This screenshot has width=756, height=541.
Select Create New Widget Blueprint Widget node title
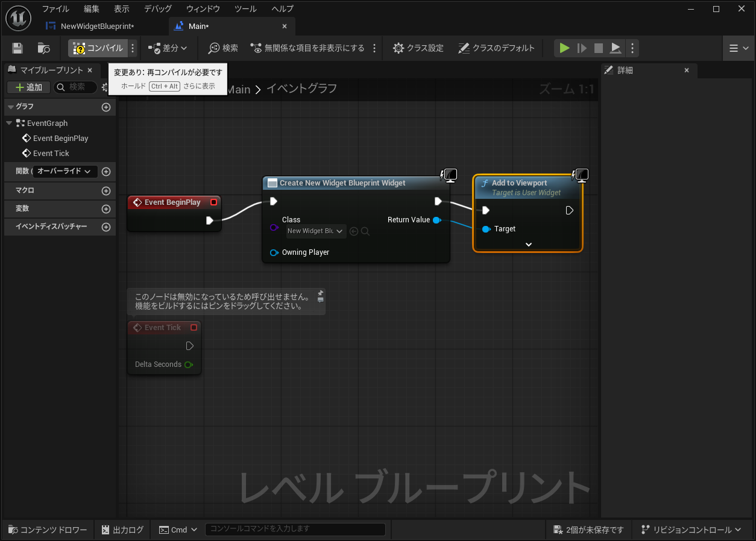(342, 183)
